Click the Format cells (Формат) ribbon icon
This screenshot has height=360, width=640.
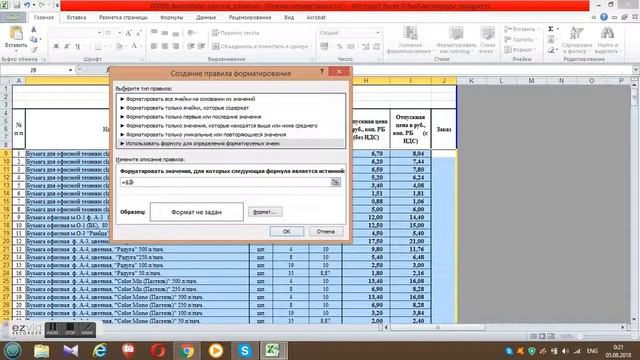tap(508, 49)
